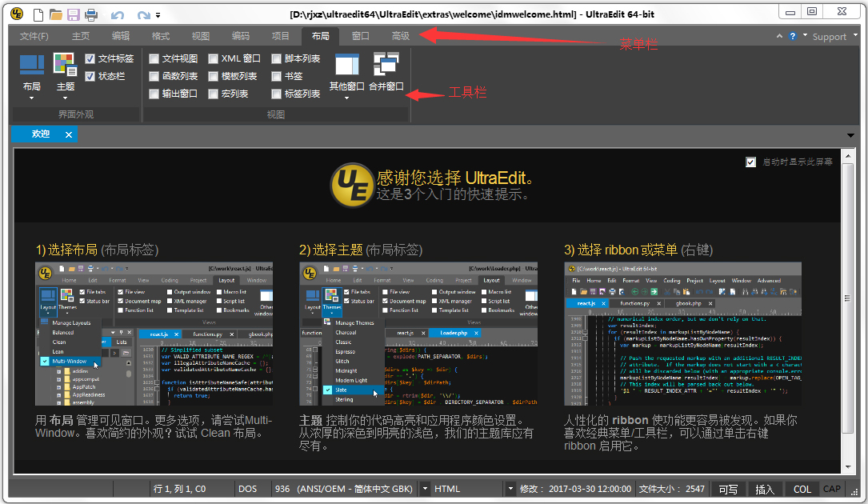Click the 行 1, 列 1, C0 position indicator
Image resolution: width=868 pixels, height=504 pixels.
click(x=179, y=489)
